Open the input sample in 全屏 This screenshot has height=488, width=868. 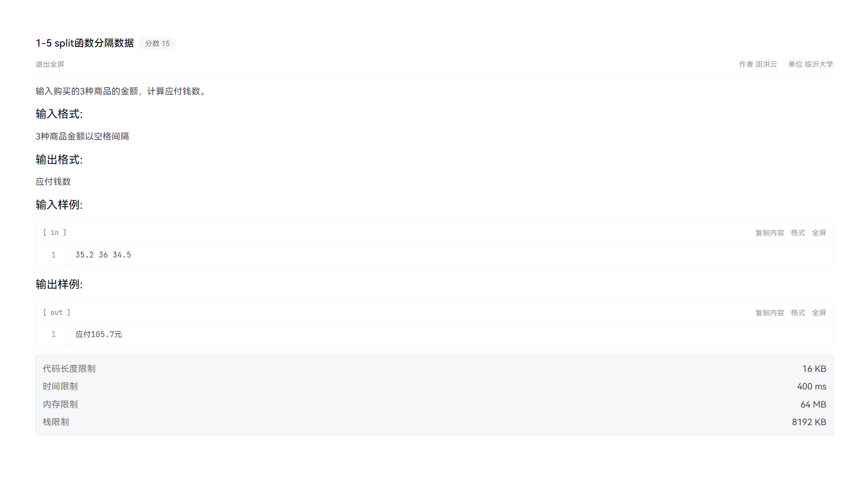(x=819, y=233)
